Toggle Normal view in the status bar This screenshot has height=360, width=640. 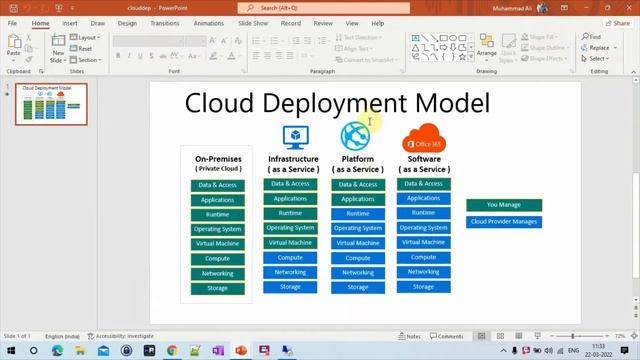point(482,336)
